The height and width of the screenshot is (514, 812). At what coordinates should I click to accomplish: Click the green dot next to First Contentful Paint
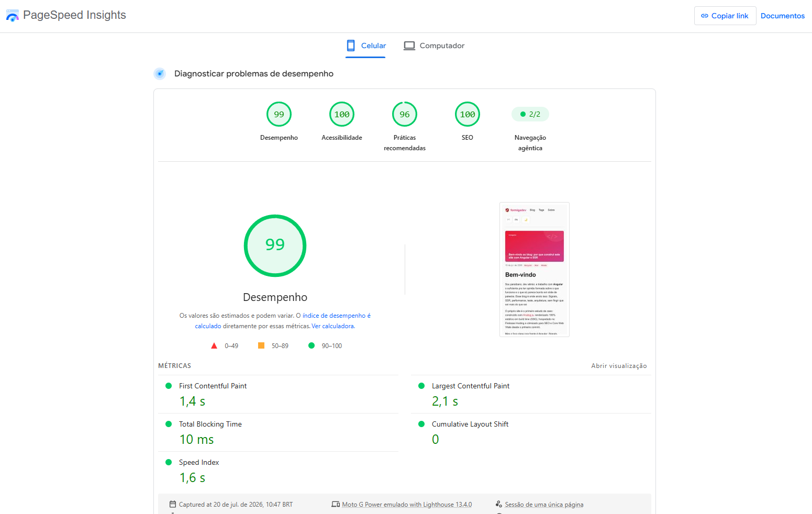click(169, 386)
